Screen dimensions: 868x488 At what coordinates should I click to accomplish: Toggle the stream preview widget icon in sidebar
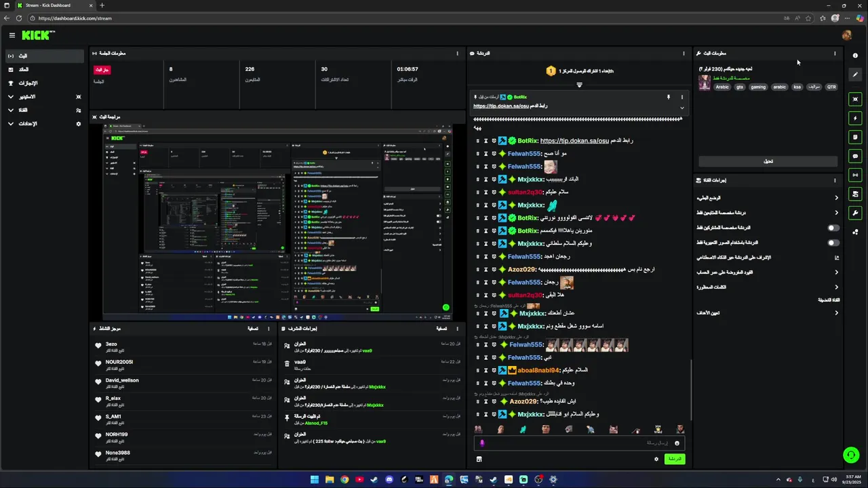click(855, 99)
